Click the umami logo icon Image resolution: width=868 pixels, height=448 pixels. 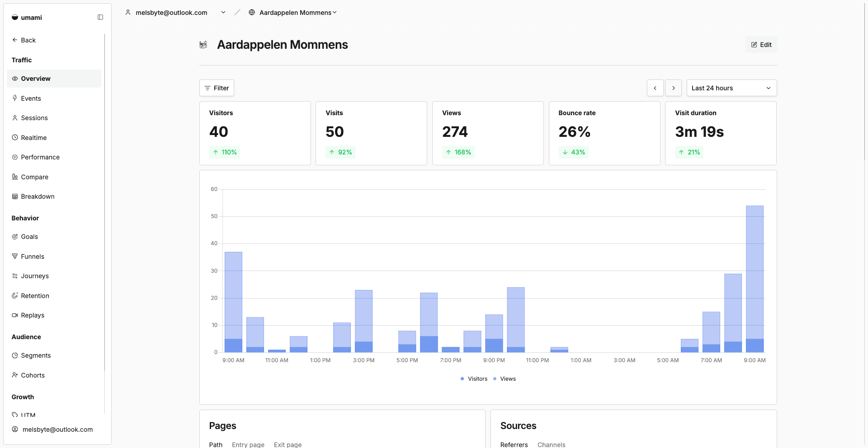coord(15,17)
